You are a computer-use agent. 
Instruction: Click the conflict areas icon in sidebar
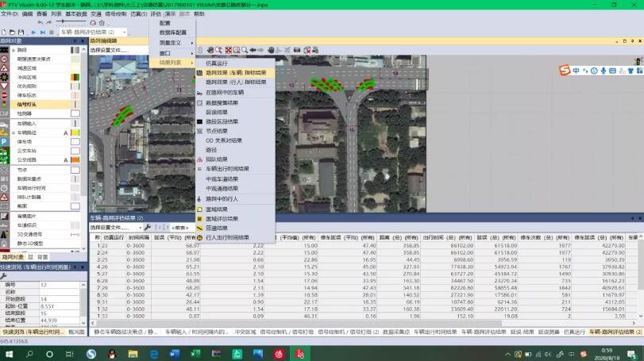click(4, 77)
